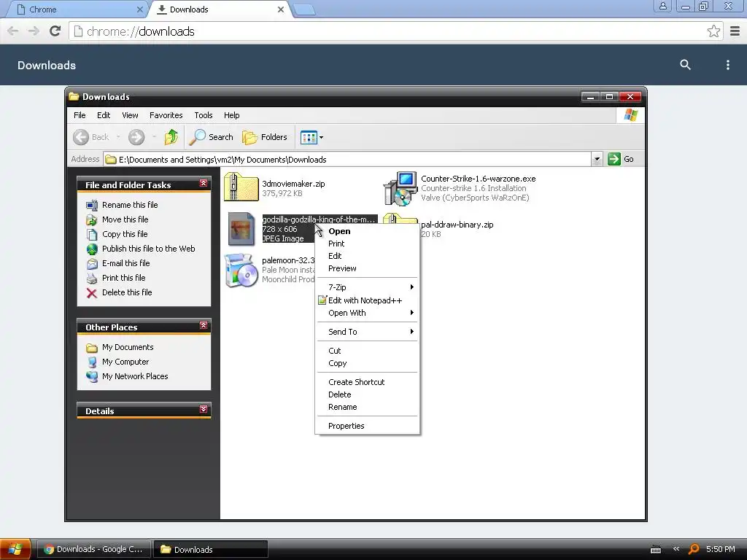Open the Downloads page three-dot menu
The image size is (747, 560).
[x=727, y=65]
